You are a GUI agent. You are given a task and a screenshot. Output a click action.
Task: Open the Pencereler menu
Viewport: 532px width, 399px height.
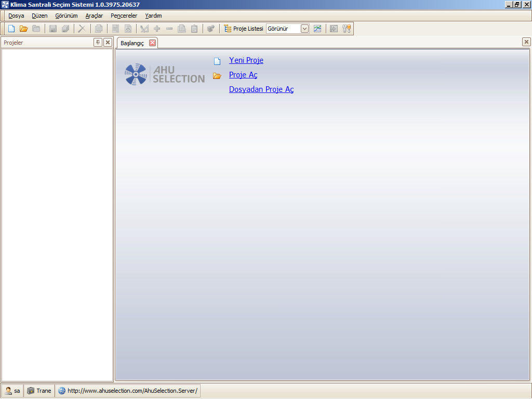click(124, 16)
